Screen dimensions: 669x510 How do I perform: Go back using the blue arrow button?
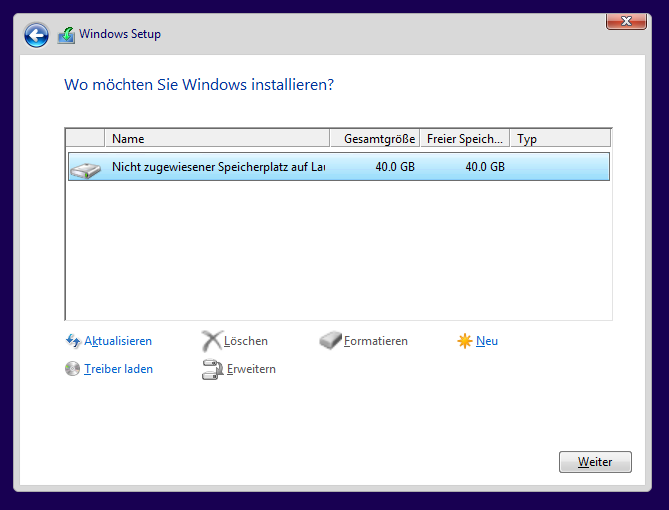[36, 35]
